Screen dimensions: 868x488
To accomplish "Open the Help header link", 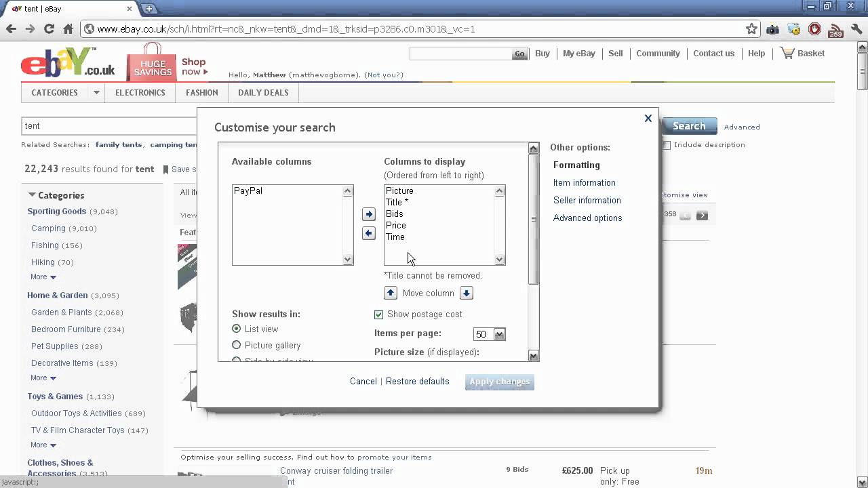I will click(x=756, y=53).
